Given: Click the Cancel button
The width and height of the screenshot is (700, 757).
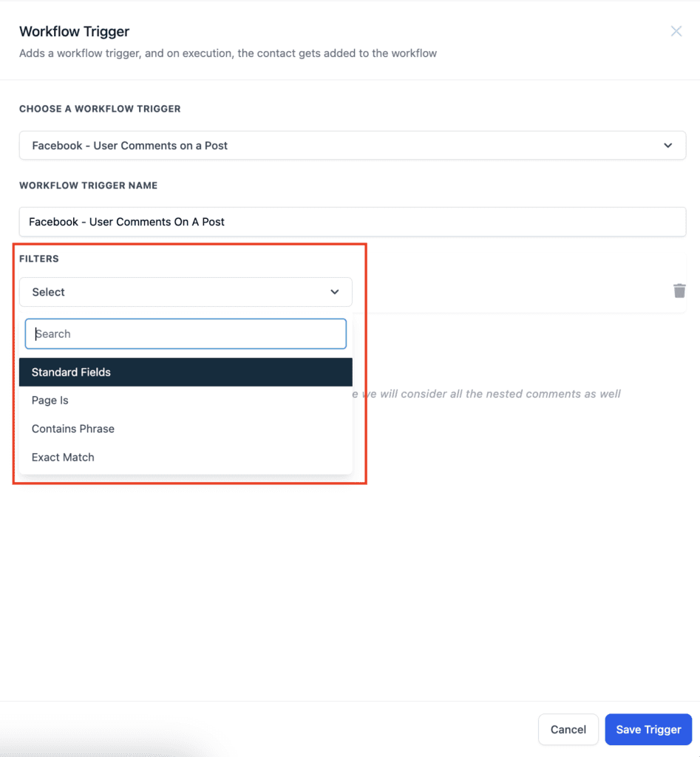Looking at the screenshot, I should point(568,730).
